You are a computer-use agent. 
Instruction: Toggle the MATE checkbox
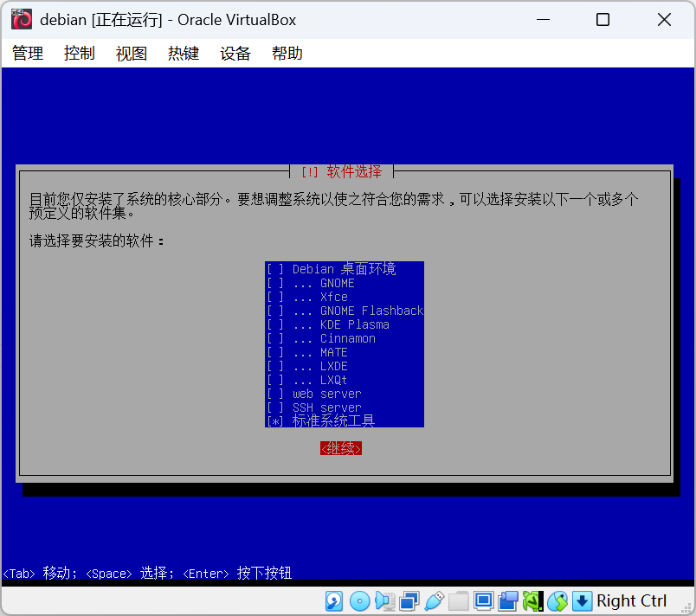[274, 352]
